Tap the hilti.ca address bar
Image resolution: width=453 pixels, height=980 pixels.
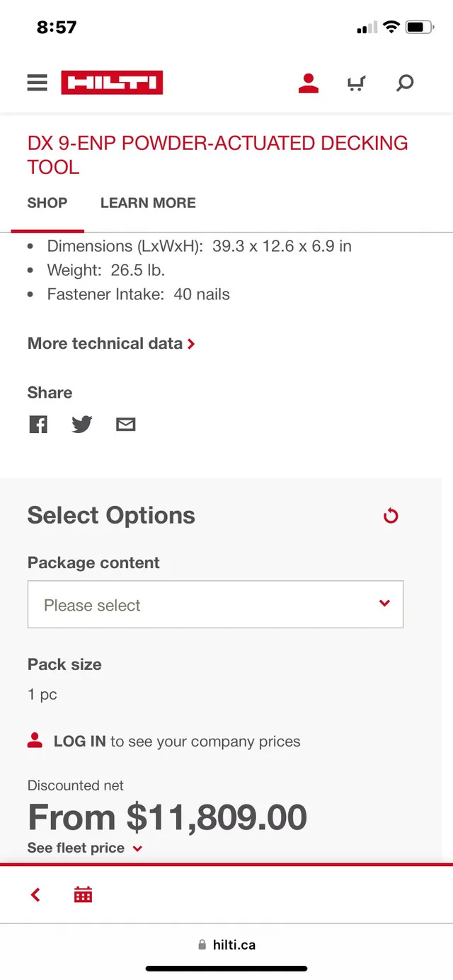pyautogui.click(x=226, y=945)
